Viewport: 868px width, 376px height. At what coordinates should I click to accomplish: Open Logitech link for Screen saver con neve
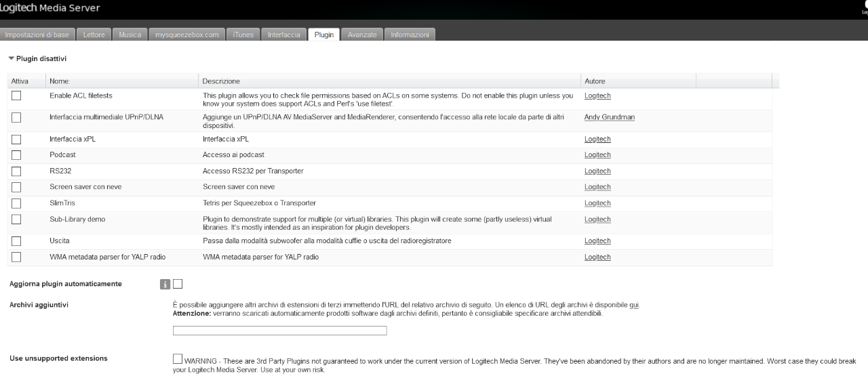[597, 187]
